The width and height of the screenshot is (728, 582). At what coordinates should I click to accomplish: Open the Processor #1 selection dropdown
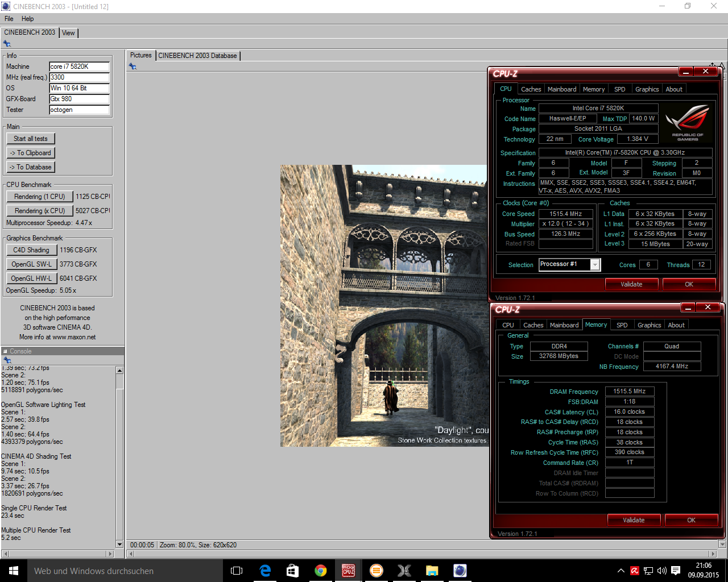[x=595, y=265]
